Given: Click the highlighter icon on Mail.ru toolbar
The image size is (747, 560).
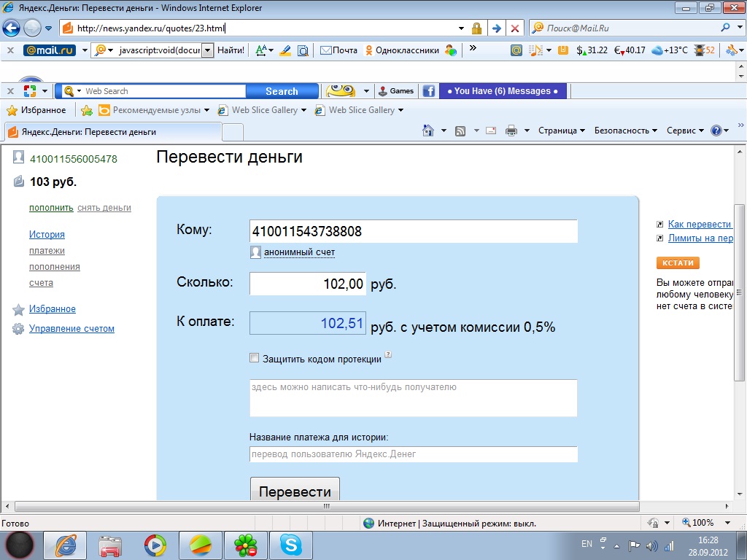Looking at the screenshot, I should pos(285,50).
